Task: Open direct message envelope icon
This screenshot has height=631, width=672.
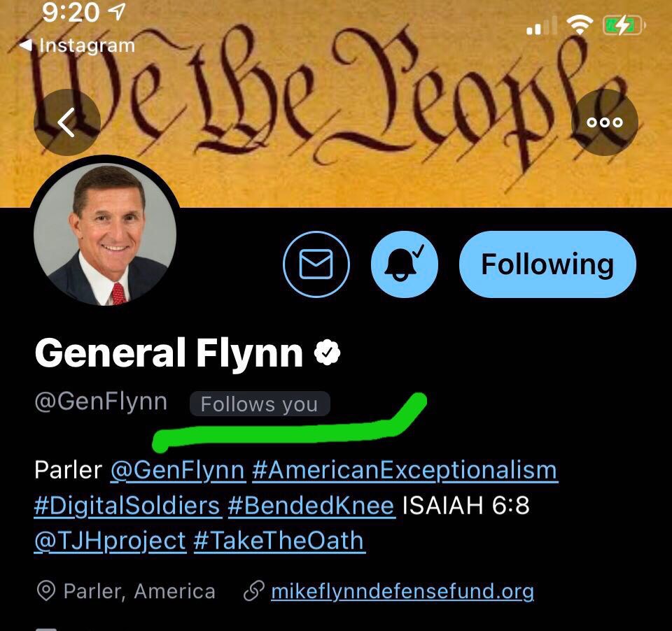Action: 316,264
